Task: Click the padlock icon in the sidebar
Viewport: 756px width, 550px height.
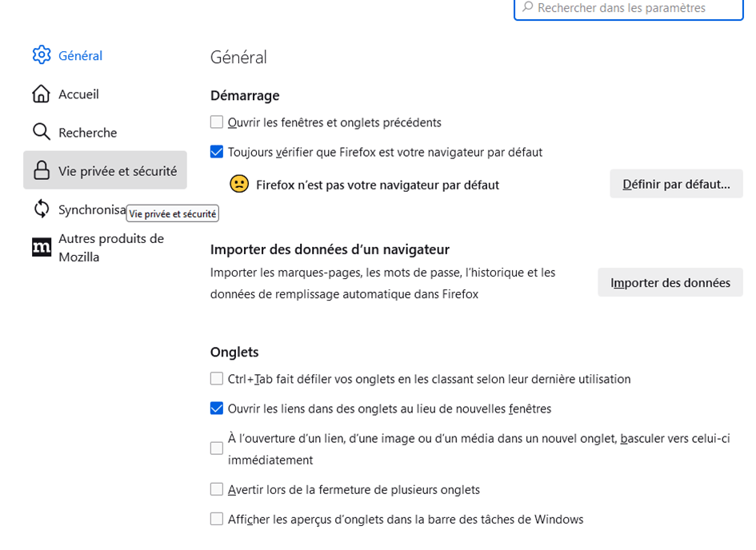Action: 42,170
